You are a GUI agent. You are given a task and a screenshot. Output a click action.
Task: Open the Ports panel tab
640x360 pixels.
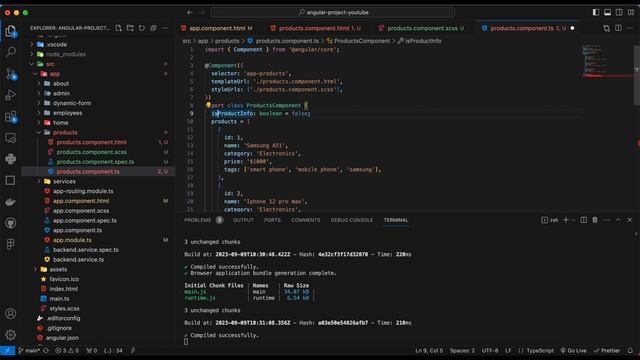272,220
